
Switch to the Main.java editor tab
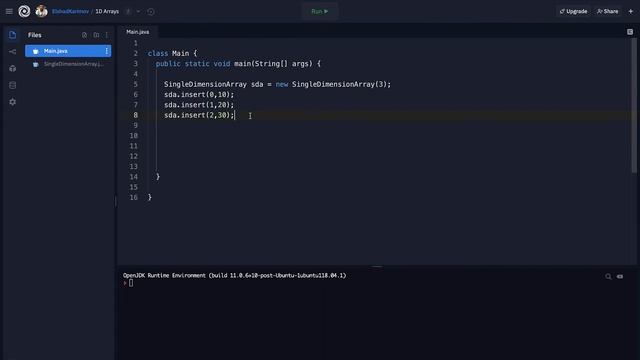point(138,32)
